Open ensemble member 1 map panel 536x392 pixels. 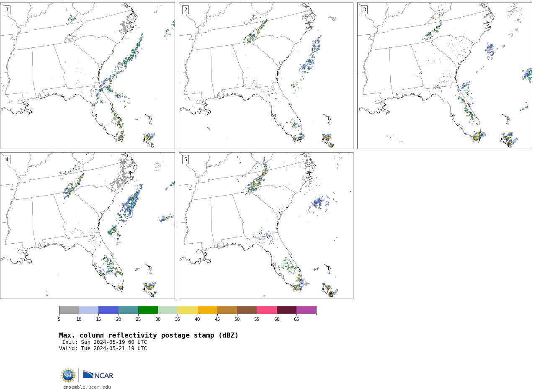click(88, 76)
